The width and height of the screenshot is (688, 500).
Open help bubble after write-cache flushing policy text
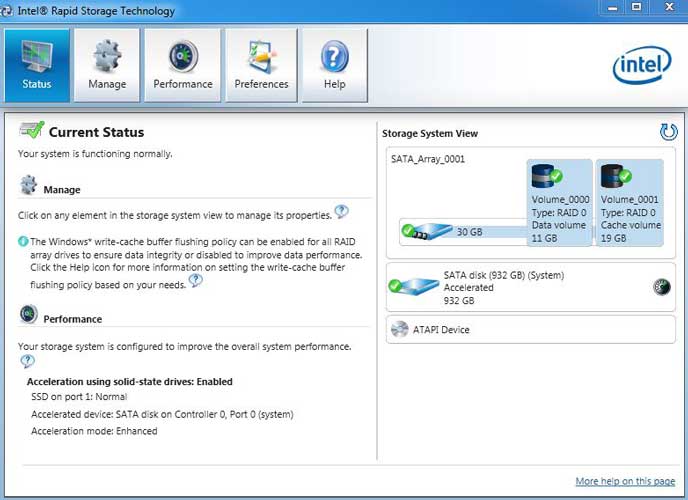coord(195,280)
